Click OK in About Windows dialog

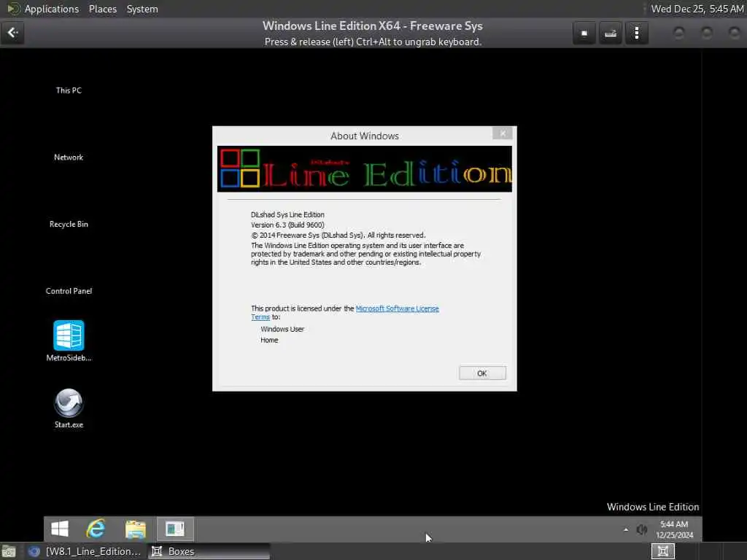[x=482, y=373]
